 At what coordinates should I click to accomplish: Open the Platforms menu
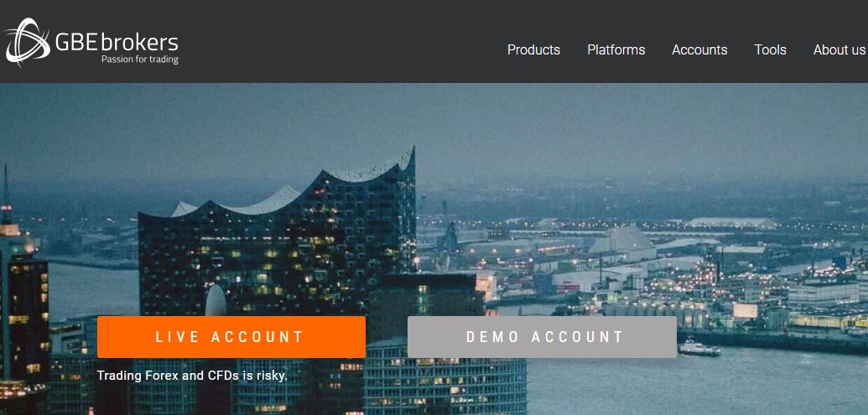coord(616,49)
